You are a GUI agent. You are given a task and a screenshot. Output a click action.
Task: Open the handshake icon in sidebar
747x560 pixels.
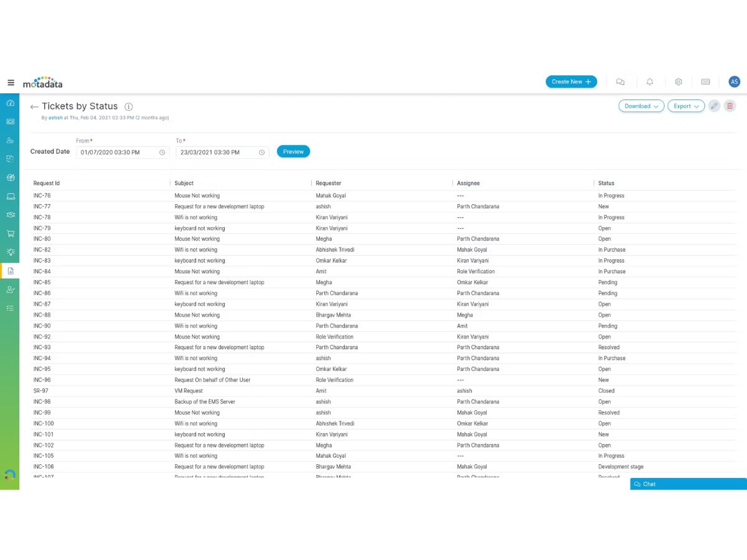click(x=10, y=215)
